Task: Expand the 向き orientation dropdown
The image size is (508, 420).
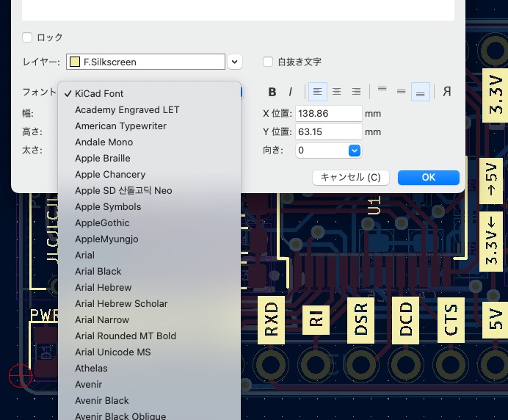Action: coord(354,150)
